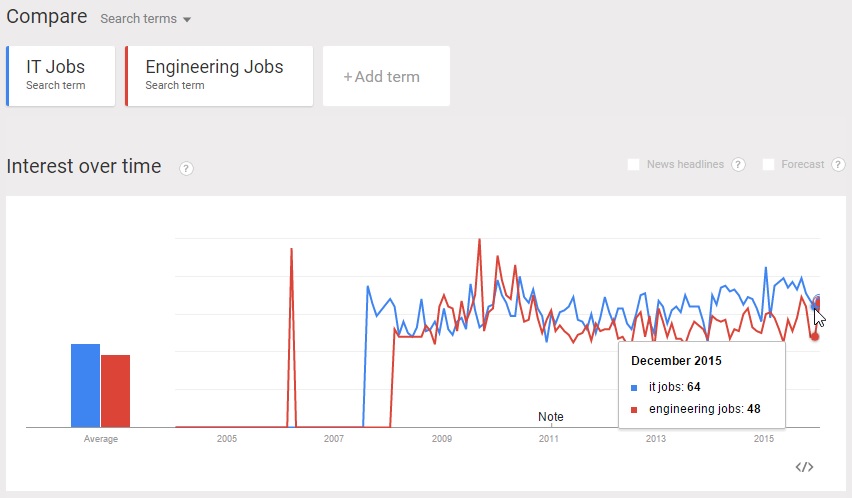
Task: Click the Note marker on the timeline
Action: 550,416
